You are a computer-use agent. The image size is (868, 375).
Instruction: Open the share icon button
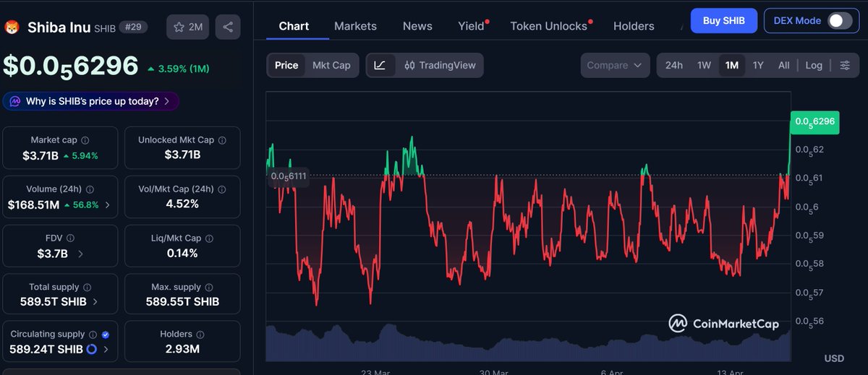tap(228, 27)
